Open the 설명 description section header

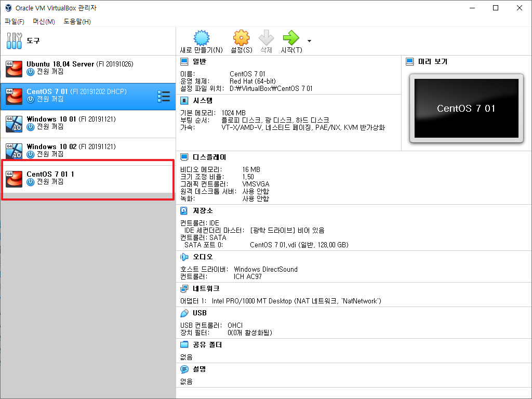[x=199, y=369]
